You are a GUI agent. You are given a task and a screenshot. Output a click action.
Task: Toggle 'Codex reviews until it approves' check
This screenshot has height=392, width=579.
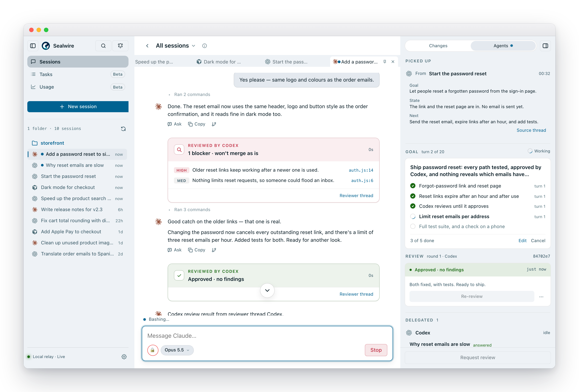click(x=413, y=206)
